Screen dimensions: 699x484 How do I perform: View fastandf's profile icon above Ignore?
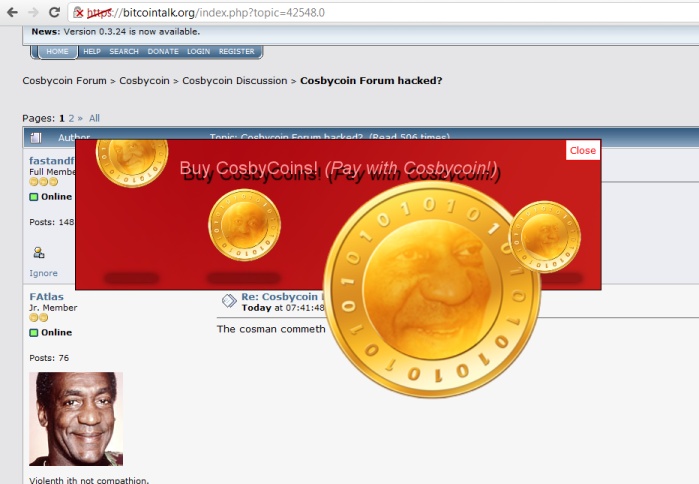(39, 253)
